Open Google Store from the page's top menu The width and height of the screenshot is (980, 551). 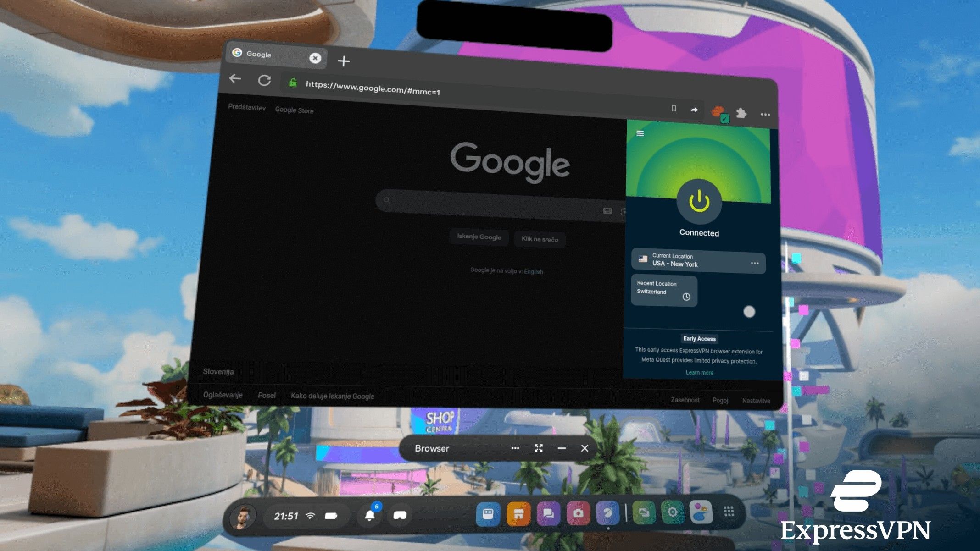pyautogui.click(x=294, y=110)
